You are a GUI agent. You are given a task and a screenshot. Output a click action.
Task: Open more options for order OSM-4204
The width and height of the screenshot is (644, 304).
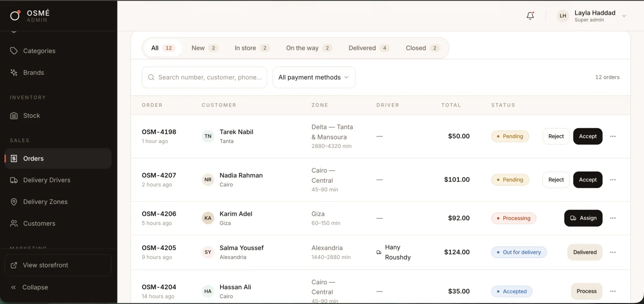[x=613, y=291]
